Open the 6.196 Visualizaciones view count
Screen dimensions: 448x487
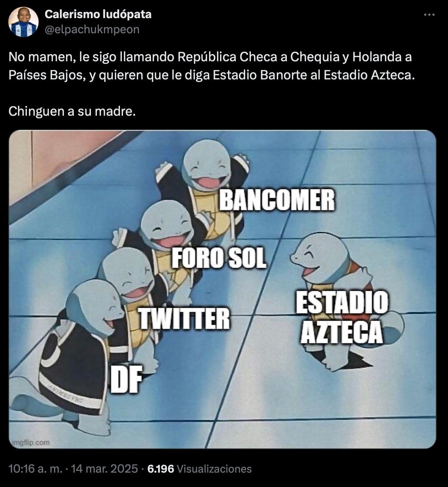[199, 469]
